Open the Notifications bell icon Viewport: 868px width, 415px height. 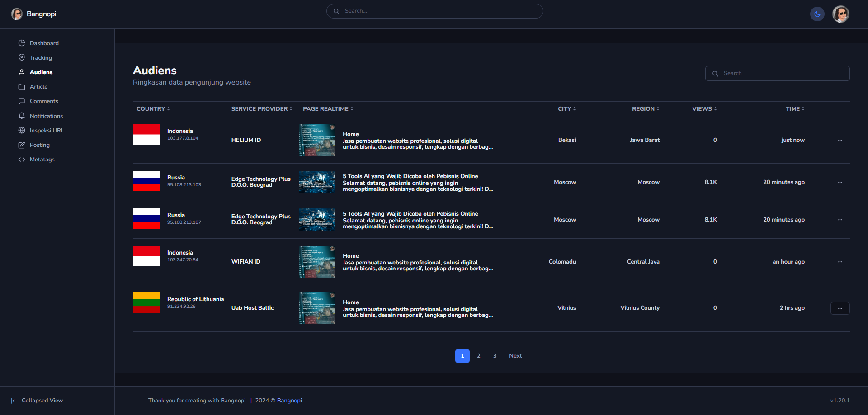(22, 116)
